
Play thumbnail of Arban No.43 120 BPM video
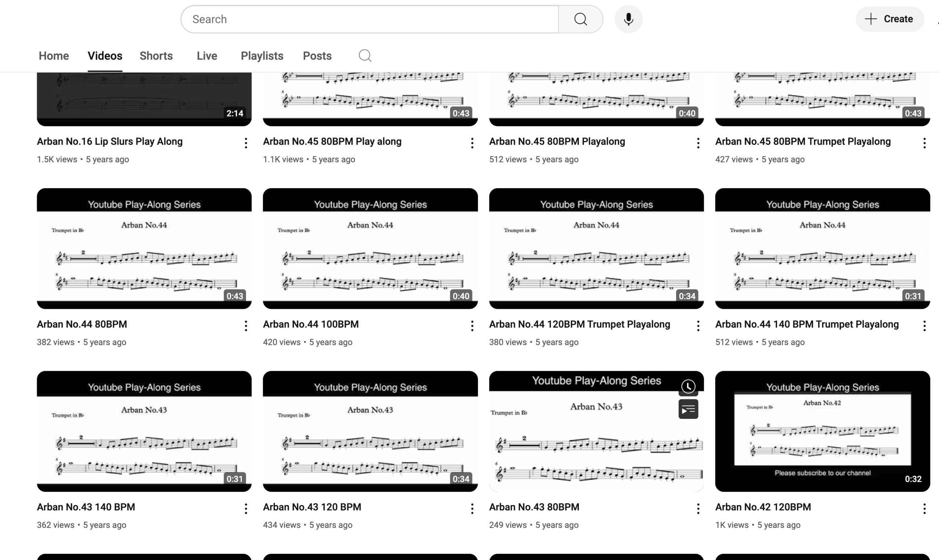pyautogui.click(x=370, y=431)
